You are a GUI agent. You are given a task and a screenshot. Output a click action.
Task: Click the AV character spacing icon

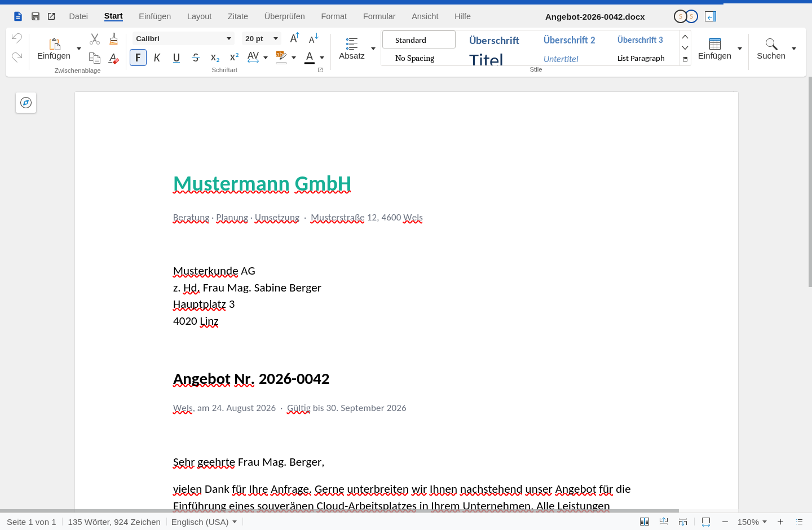(253, 57)
